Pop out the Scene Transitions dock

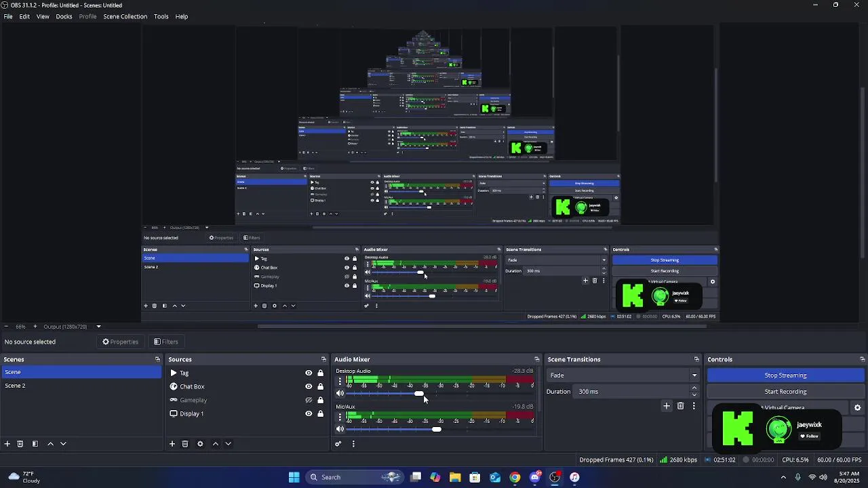click(x=696, y=359)
